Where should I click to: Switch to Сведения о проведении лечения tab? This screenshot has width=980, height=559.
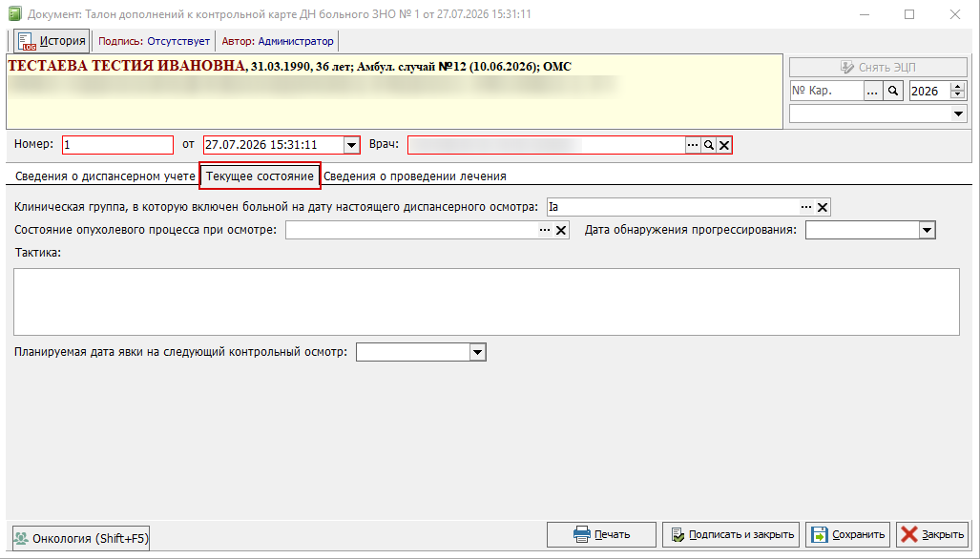tap(414, 176)
